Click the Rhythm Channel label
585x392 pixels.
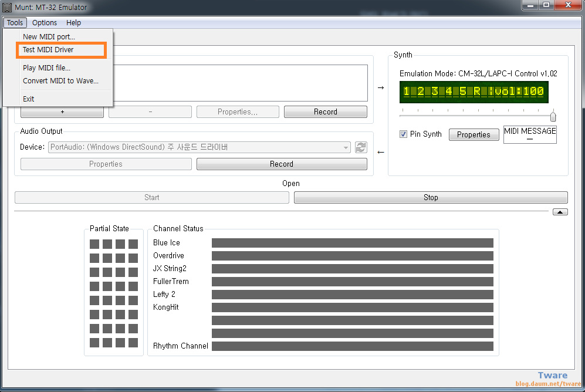pos(181,346)
